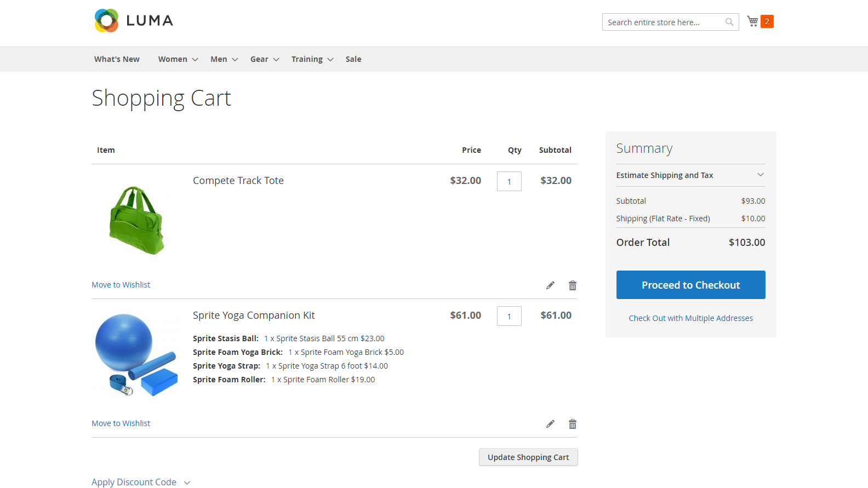868x488 pixels.
Task: Click the search magnifier icon
Action: (729, 22)
